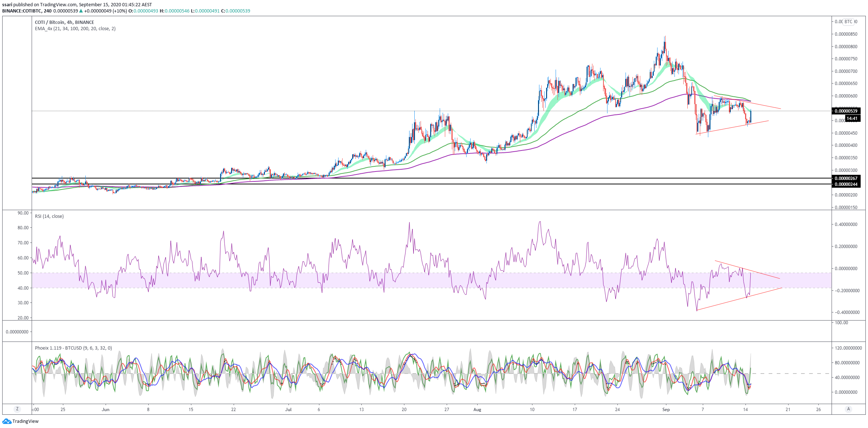This screenshot has height=428, width=868.
Task: Click the 30.00 RSI scale label
Action: pyautogui.click(x=23, y=303)
